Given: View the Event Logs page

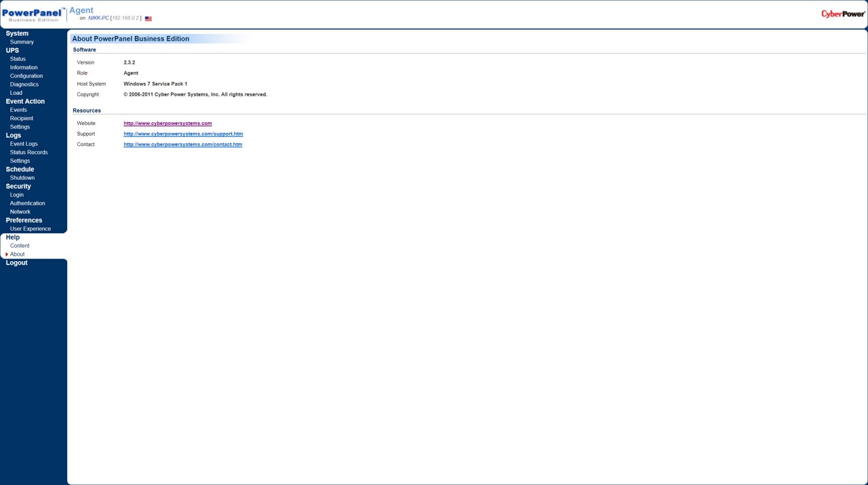Looking at the screenshot, I should [24, 144].
